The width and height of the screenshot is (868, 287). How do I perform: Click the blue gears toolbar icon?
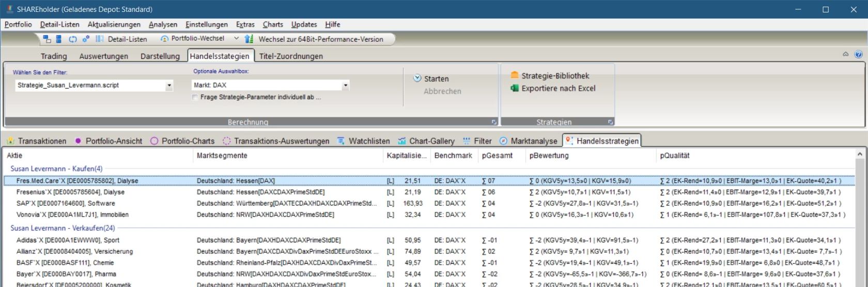tap(86, 39)
